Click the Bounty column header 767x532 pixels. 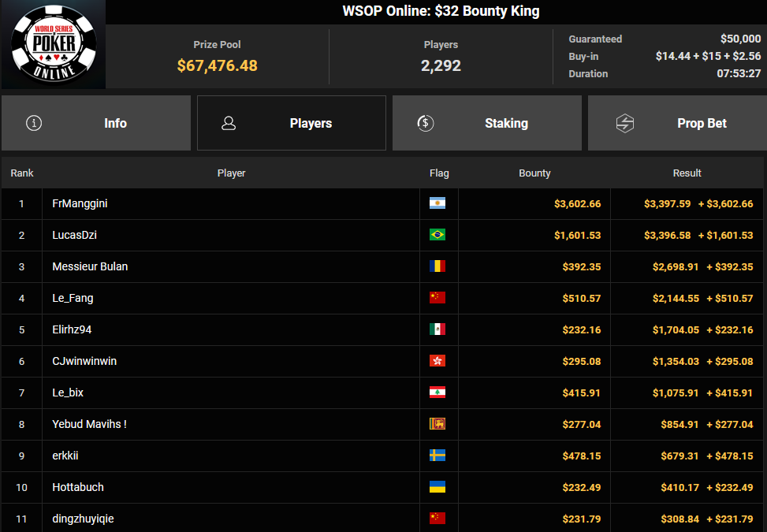pyautogui.click(x=534, y=173)
